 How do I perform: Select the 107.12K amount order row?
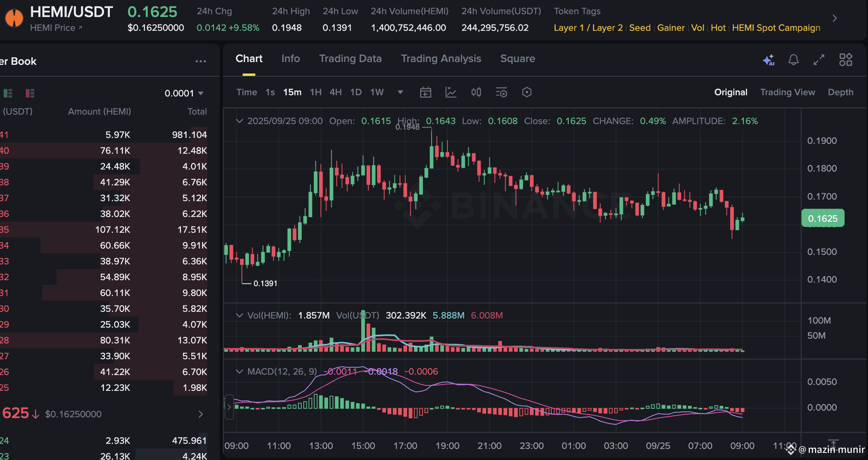pyautogui.click(x=104, y=230)
